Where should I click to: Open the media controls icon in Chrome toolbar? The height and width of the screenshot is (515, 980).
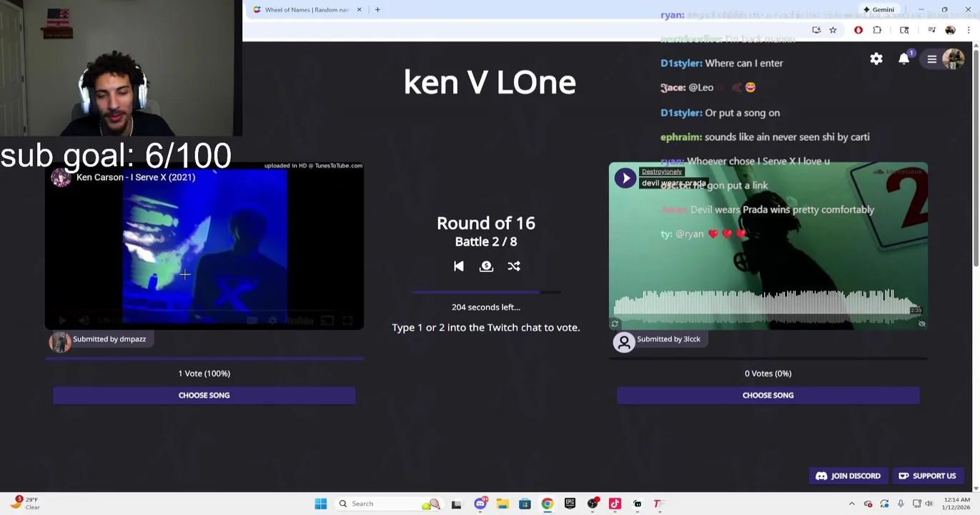[x=931, y=30]
